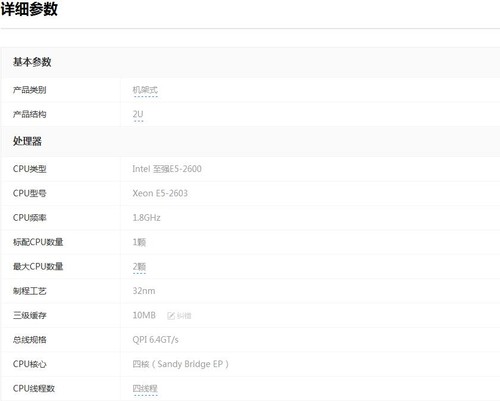The height and width of the screenshot is (401, 500).
Task: Click the Intel 至强E5-2600 CPU type value
Action: pos(167,169)
